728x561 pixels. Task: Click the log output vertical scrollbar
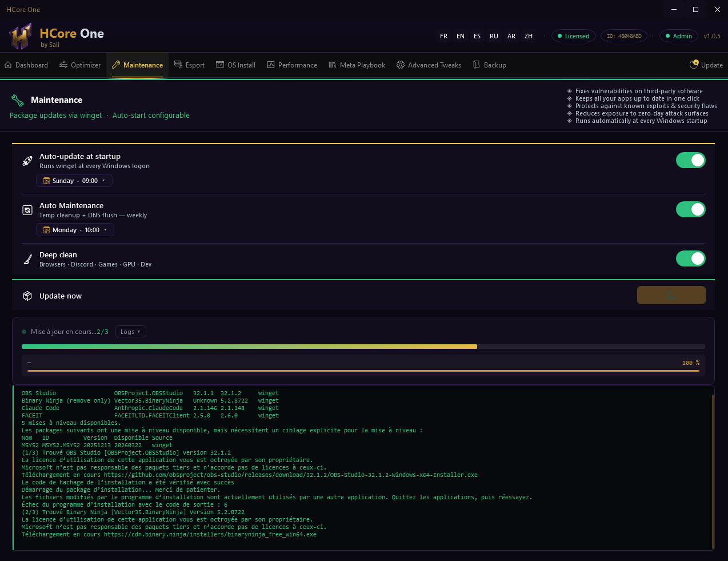coord(713,471)
